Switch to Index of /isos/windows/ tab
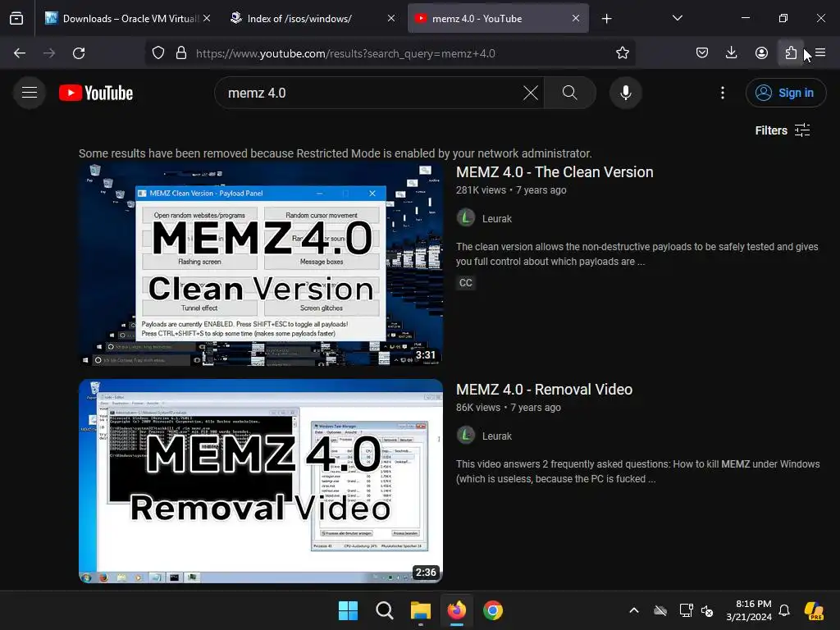The width and height of the screenshot is (840, 630). click(313, 18)
